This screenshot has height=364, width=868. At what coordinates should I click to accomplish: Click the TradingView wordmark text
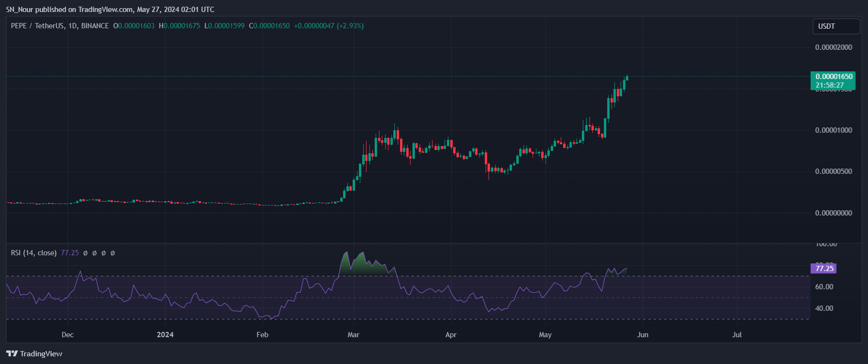pyautogui.click(x=41, y=354)
